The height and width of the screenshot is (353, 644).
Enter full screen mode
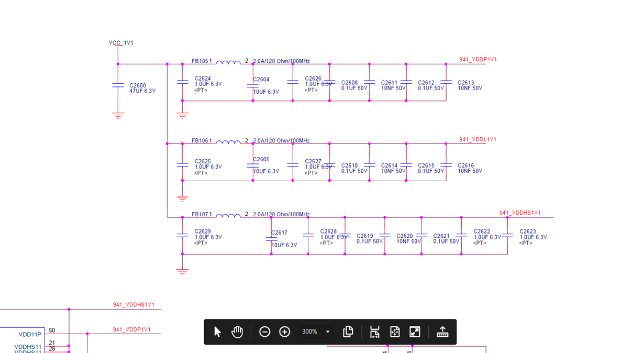415,332
